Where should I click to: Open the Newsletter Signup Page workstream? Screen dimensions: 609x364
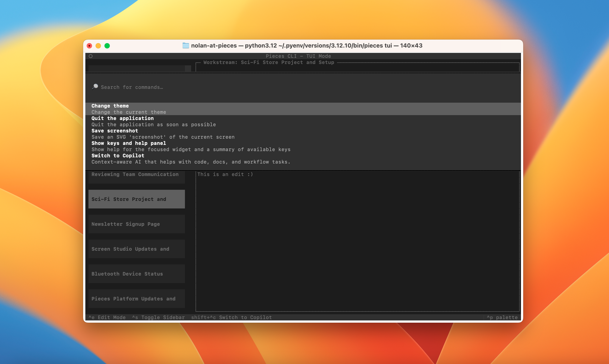(x=137, y=224)
